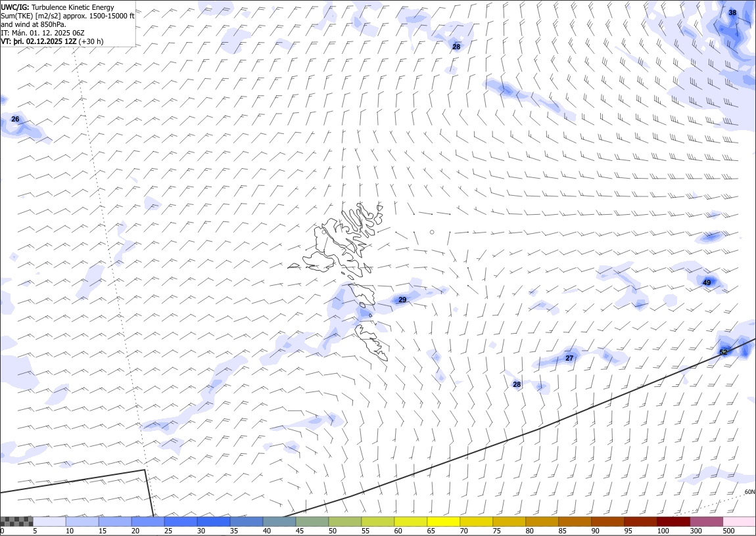Select the pale pink 500+ legend swatch
The height and width of the screenshot is (536, 756).
click(739, 522)
